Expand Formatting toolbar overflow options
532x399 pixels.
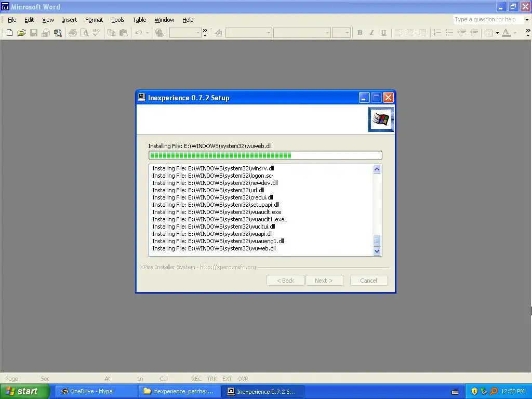pyautogui.click(x=528, y=33)
